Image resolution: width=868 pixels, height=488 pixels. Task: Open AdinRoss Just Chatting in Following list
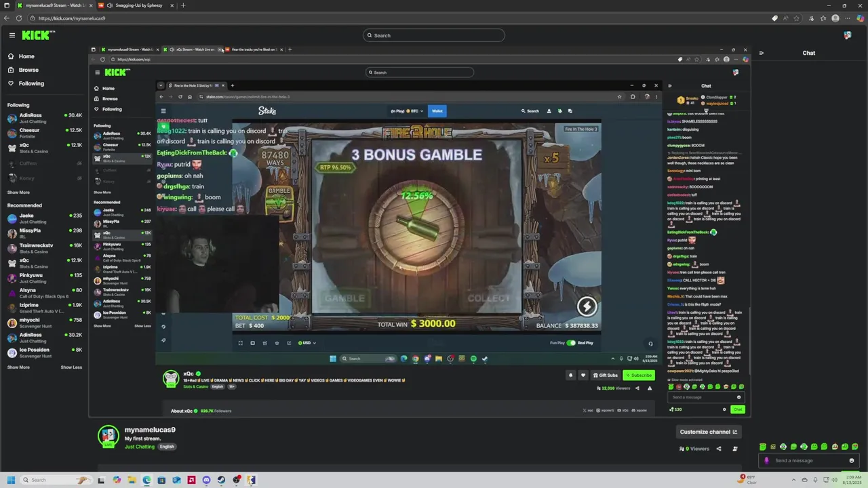pyautogui.click(x=44, y=118)
